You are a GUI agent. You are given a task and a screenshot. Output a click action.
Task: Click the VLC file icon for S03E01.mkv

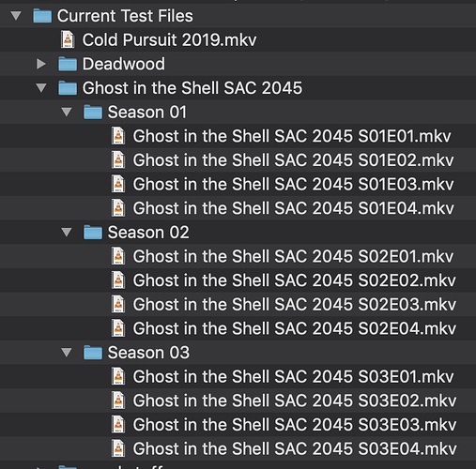coord(118,376)
